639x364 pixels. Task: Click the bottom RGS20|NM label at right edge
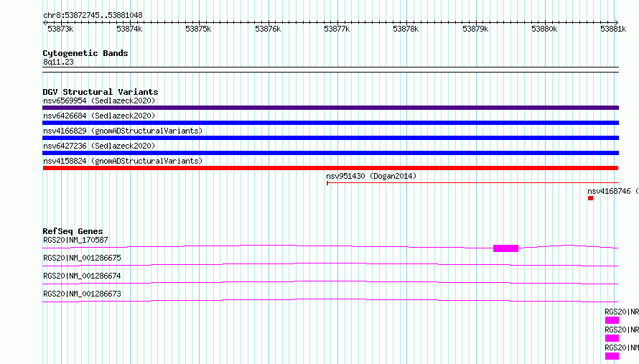(x=622, y=347)
